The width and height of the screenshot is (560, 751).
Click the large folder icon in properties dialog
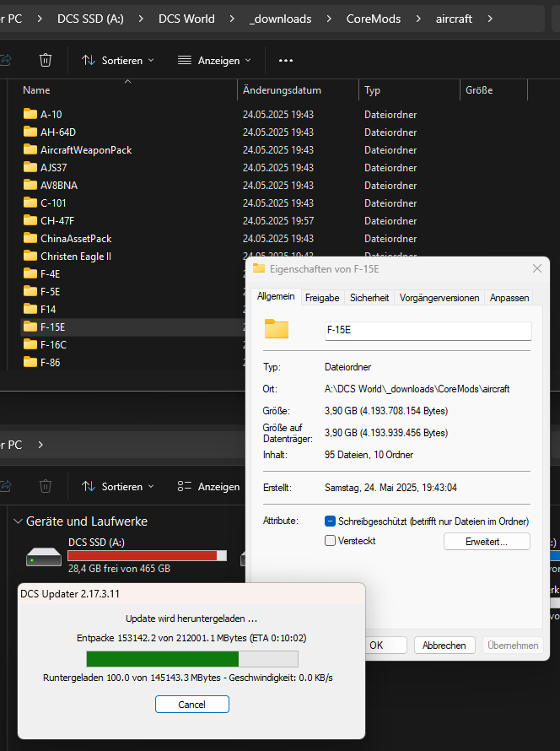click(x=277, y=329)
